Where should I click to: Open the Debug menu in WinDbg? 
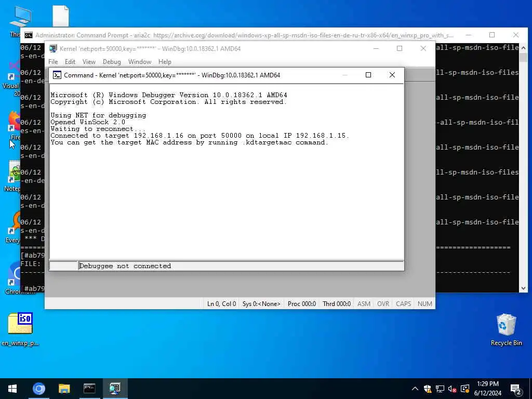(x=112, y=62)
